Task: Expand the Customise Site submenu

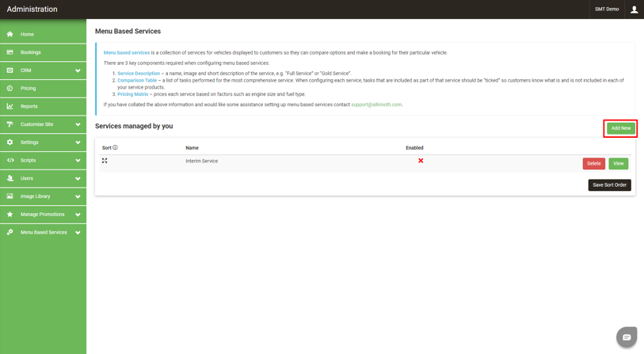Action: (78, 124)
